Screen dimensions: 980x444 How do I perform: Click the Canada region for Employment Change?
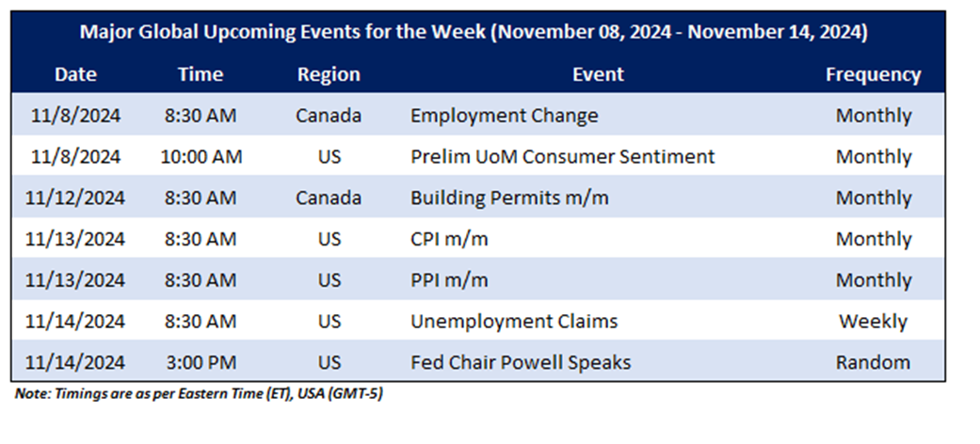tap(329, 116)
